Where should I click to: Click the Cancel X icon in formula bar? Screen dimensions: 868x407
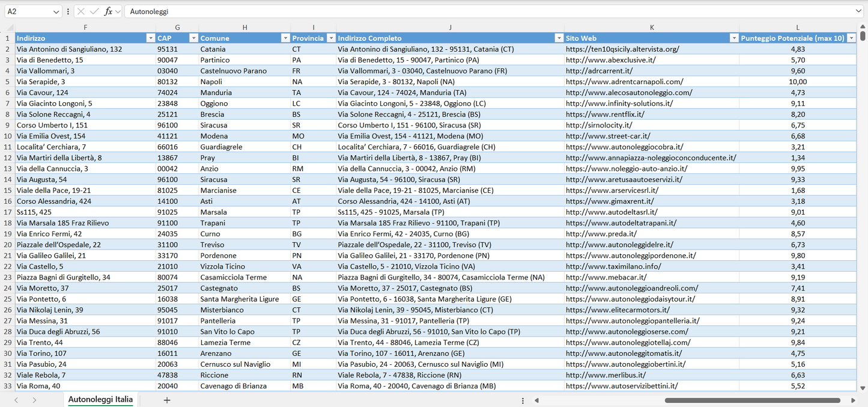pos(81,11)
